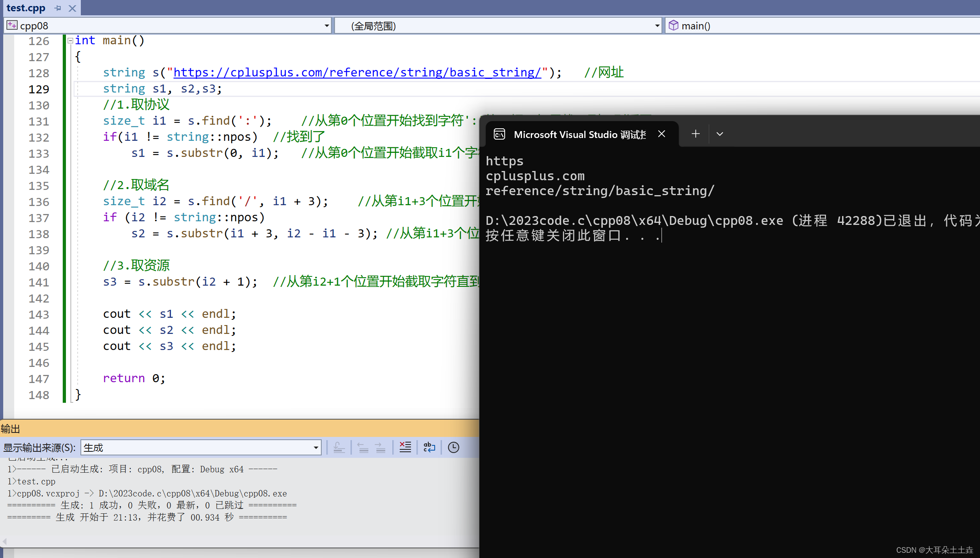Click line number 136 in the gutter
The height and width of the screenshot is (558, 980).
coord(39,202)
